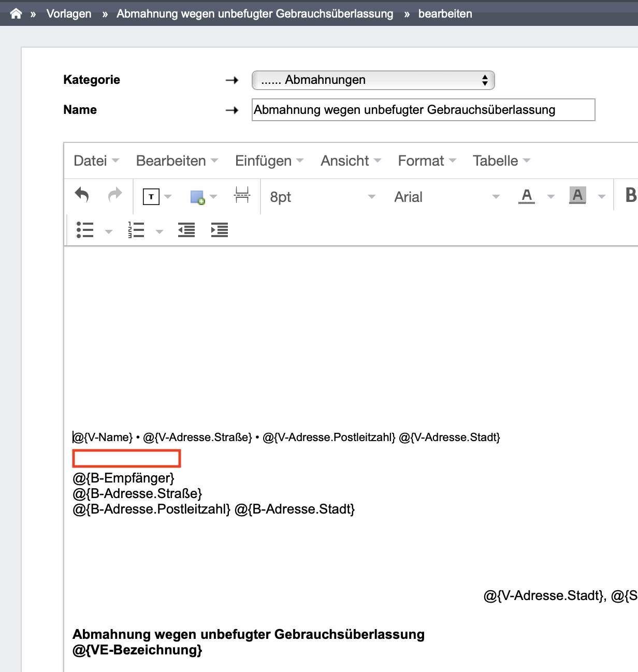This screenshot has width=638, height=672.
Task: Open the 8pt font size dropdown
Action: 323,197
